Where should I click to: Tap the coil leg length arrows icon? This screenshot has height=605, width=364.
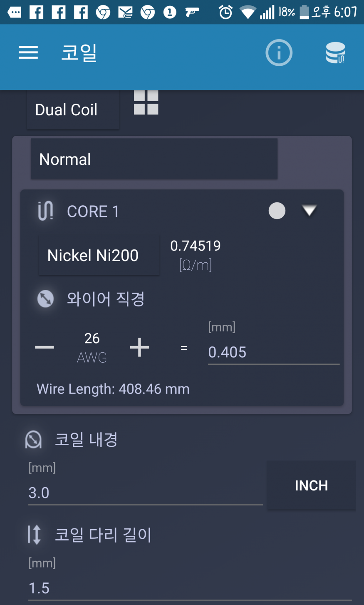point(34,535)
